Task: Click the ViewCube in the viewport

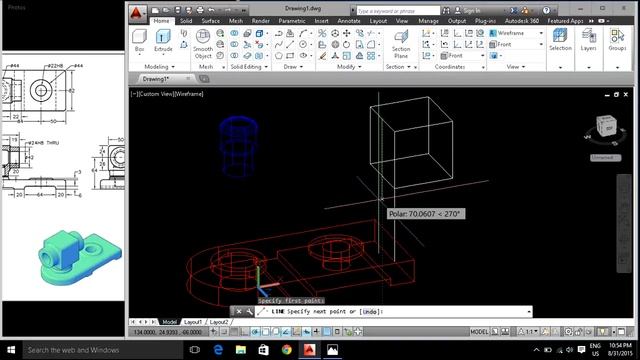Action: 606,127
